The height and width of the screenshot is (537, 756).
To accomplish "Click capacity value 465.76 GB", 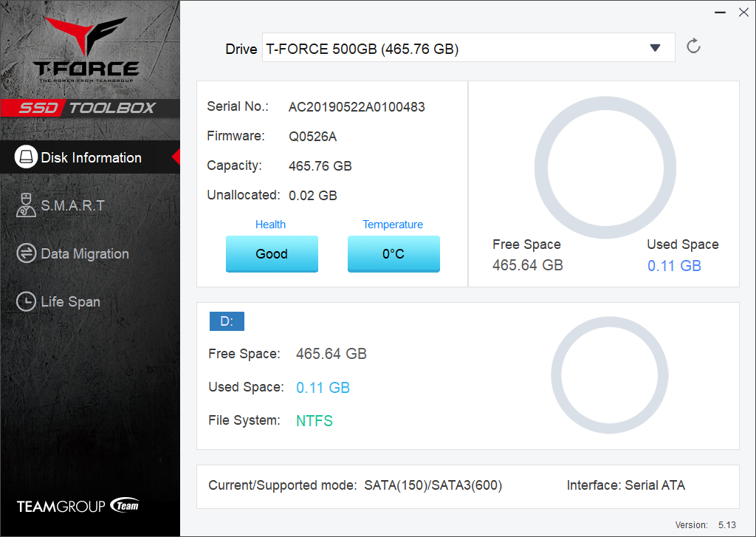I will click(320, 166).
